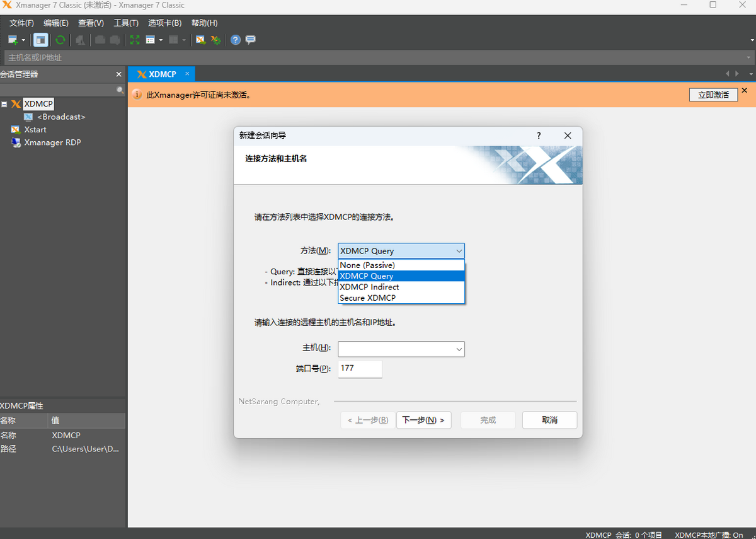Open the 工具(T) menu

click(x=126, y=23)
